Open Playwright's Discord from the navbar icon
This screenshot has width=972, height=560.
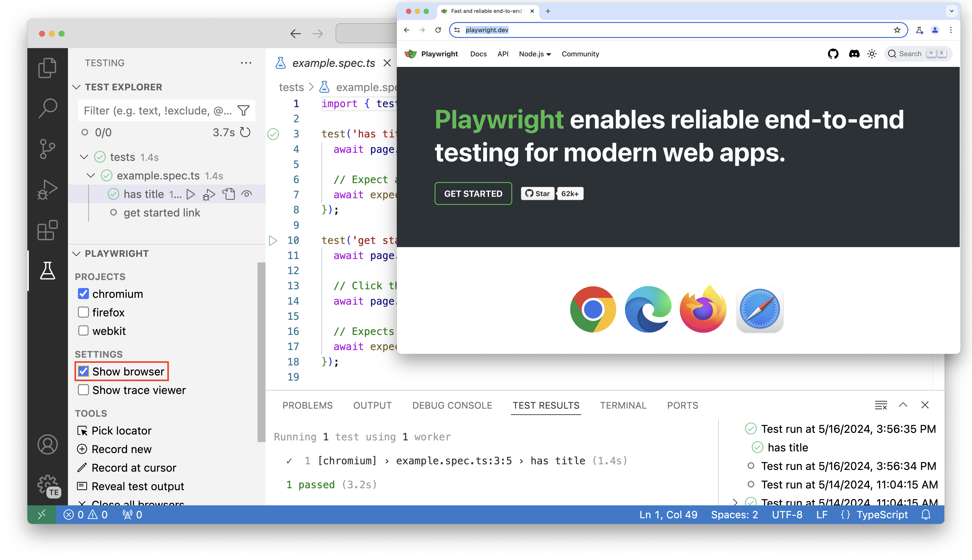click(854, 54)
